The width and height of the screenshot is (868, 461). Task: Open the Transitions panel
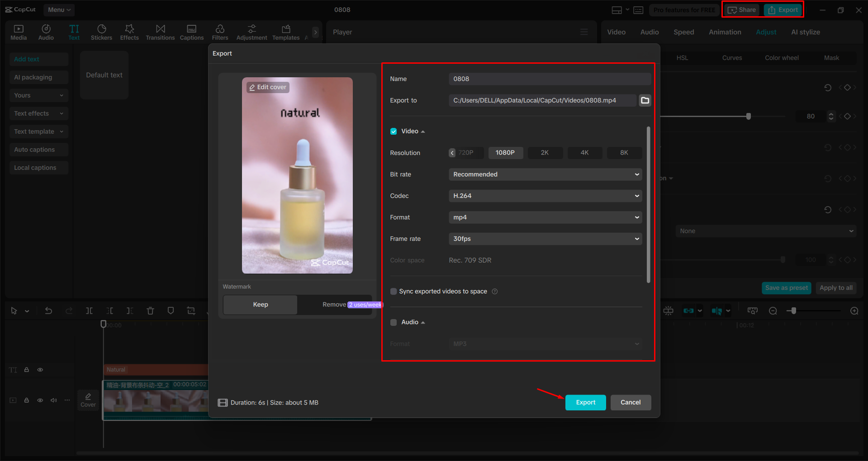pos(160,32)
